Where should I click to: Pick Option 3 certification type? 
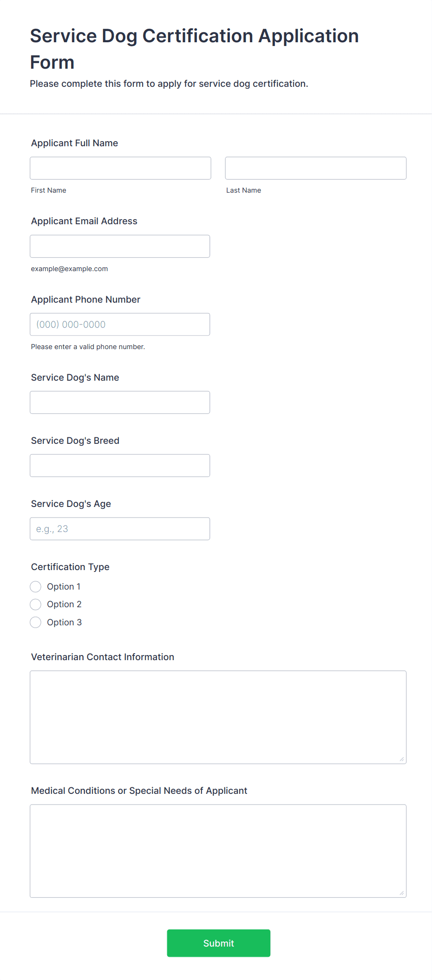[36, 623]
